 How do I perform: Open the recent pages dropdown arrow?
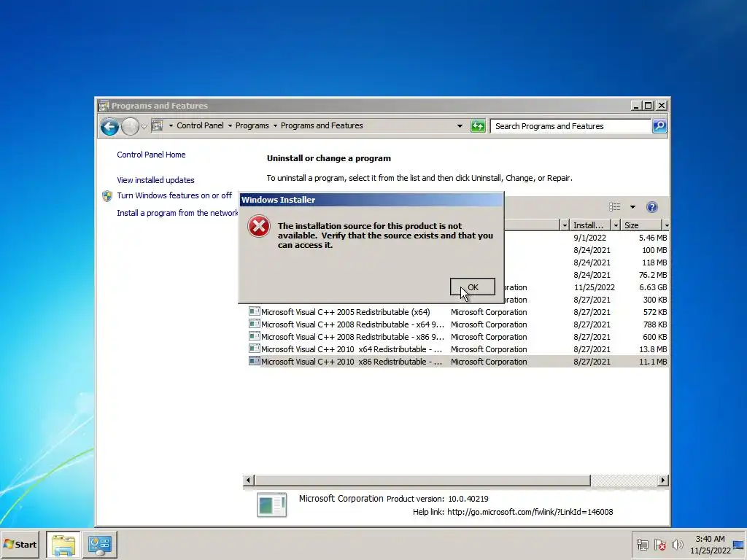coord(144,127)
